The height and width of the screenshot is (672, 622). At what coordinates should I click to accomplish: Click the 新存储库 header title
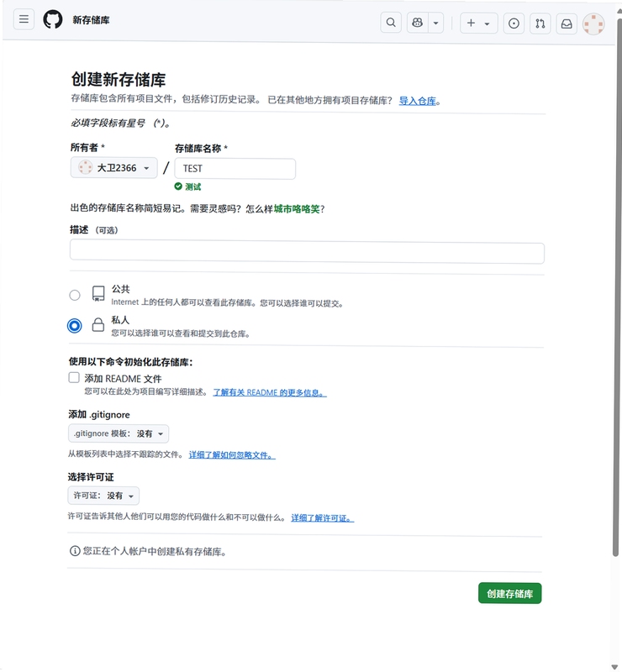click(91, 20)
